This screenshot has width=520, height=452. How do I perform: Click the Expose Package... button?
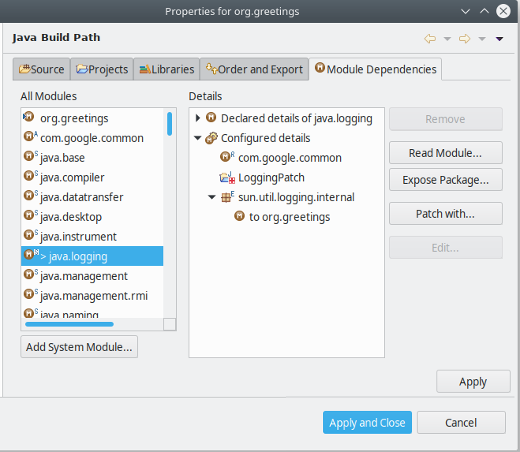click(446, 180)
